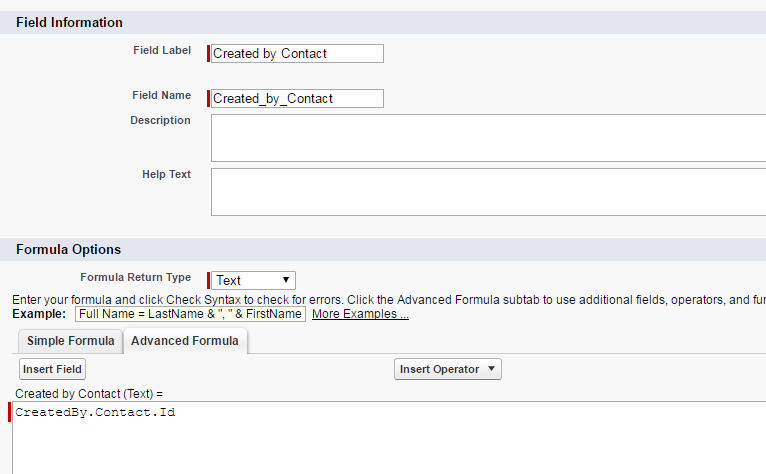Click the Formula Options section header
The image size is (766, 474).
(68, 249)
